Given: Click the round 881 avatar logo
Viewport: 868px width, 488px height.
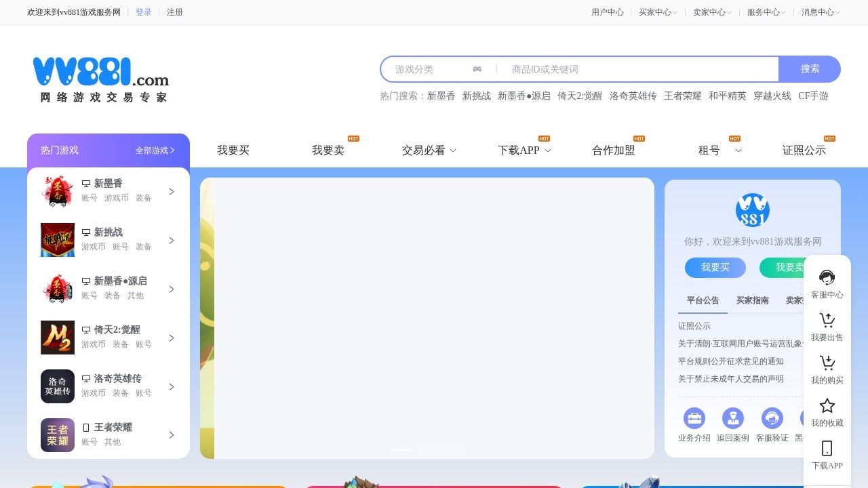Looking at the screenshot, I should coord(753,210).
